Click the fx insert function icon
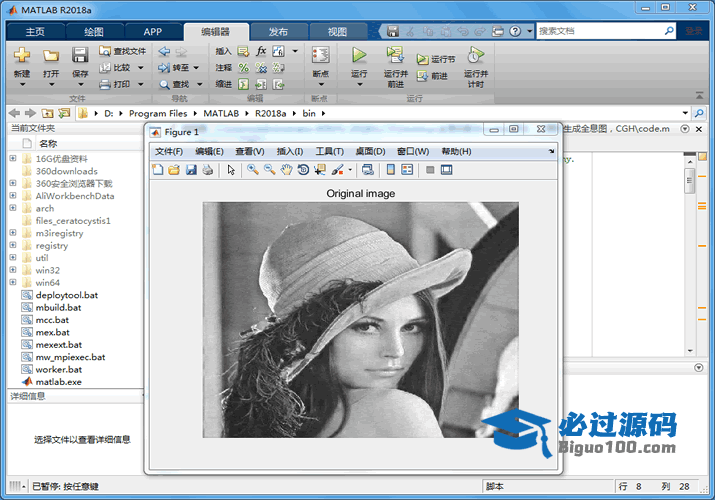Screen dimensions: 715x500 [261, 51]
